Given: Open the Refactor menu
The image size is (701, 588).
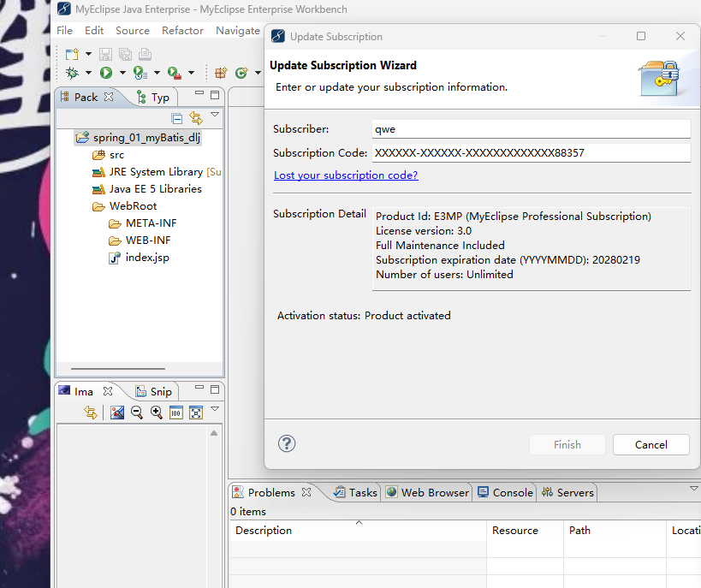Looking at the screenshot, I should pos(182,31).
